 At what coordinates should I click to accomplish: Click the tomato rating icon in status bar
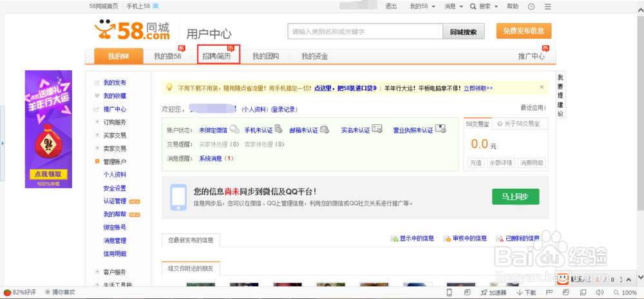point(7,293)
